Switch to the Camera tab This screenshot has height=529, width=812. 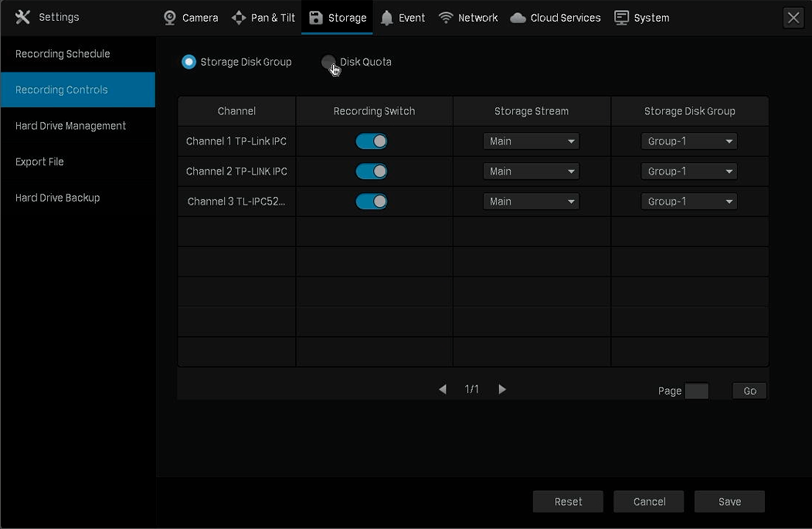pos(191,18)
